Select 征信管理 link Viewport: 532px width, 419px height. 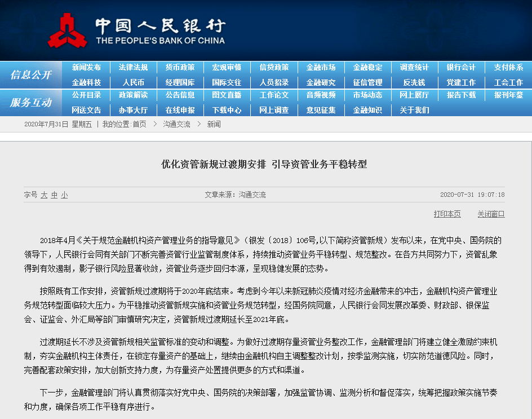[368, 82]
